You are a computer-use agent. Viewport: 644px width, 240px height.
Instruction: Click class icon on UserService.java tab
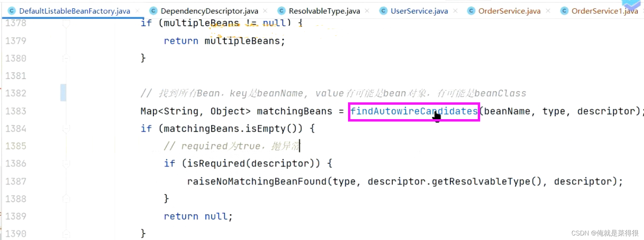point(383,11)
